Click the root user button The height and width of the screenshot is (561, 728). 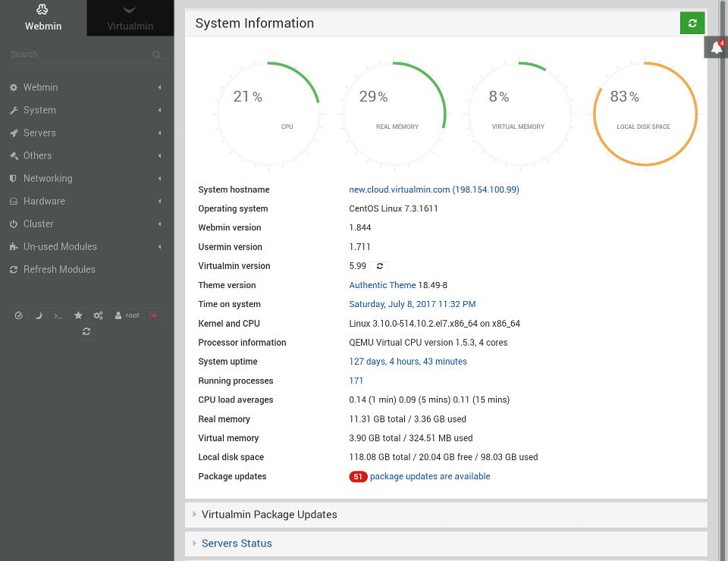127,315
